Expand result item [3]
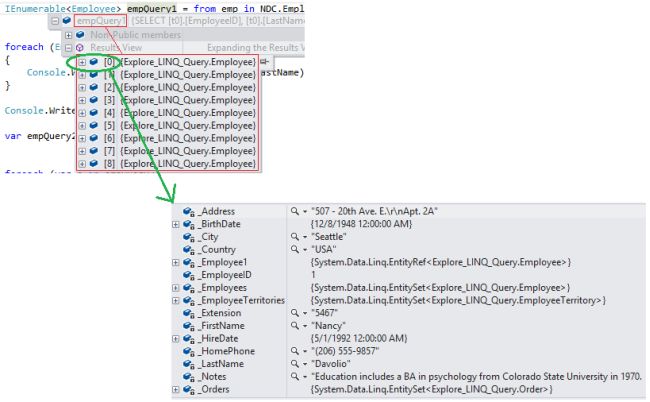This screenshot has height=402, width=650. point(82,100)
